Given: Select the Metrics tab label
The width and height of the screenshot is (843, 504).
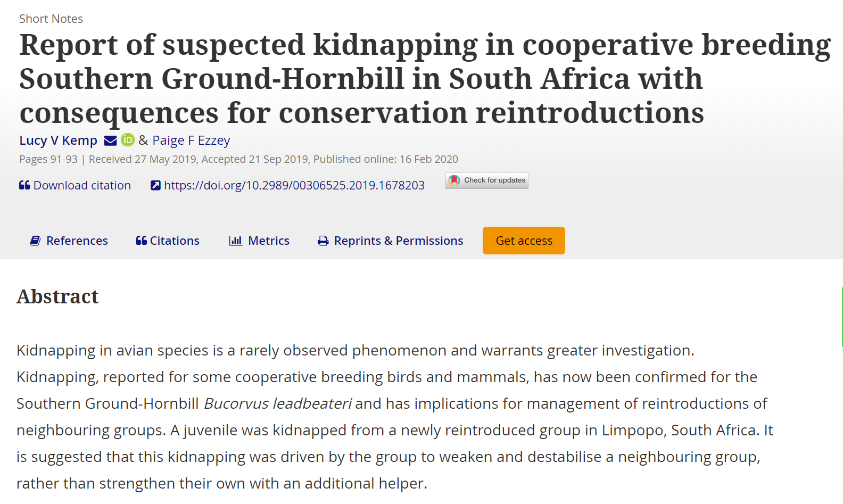Looking at the screenshot, I should tap(269, 241).
